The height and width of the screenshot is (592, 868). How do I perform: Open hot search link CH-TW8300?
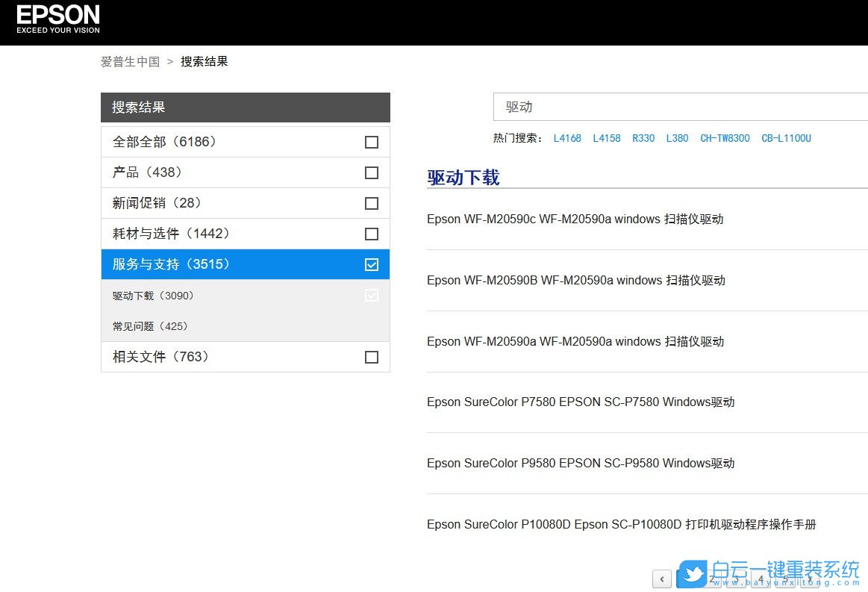point(725,138)
